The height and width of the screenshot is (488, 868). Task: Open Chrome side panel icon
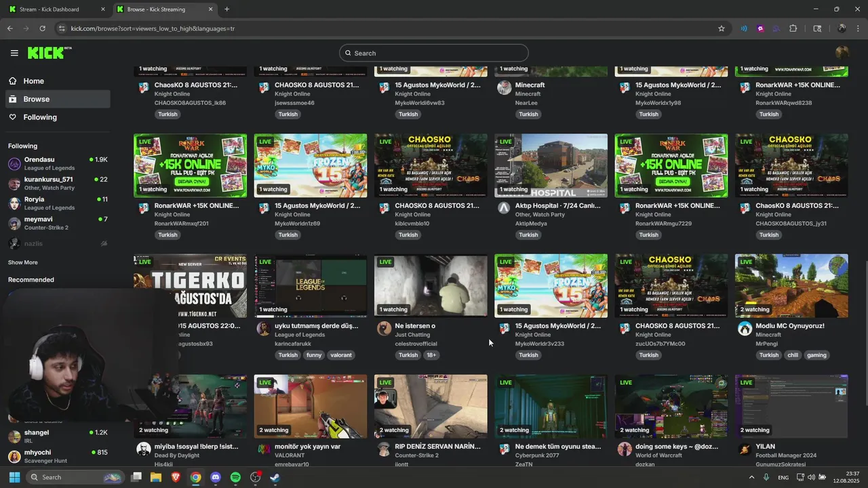point(817,28)
